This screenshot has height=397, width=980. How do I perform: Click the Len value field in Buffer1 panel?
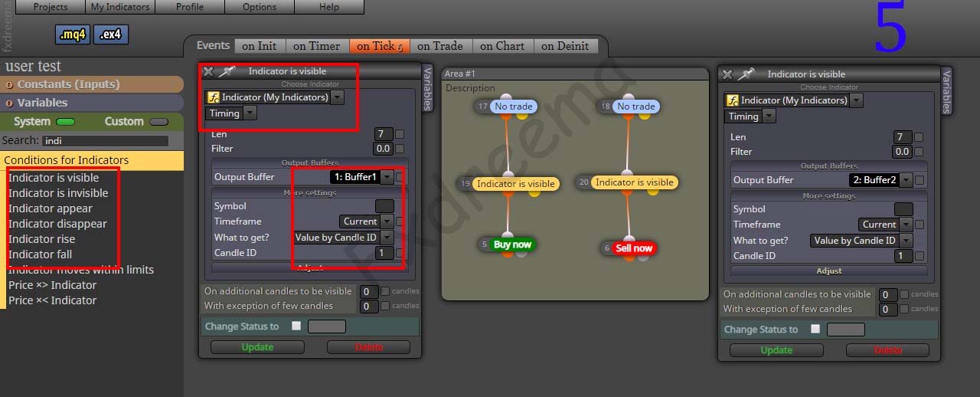click(383, 134)
